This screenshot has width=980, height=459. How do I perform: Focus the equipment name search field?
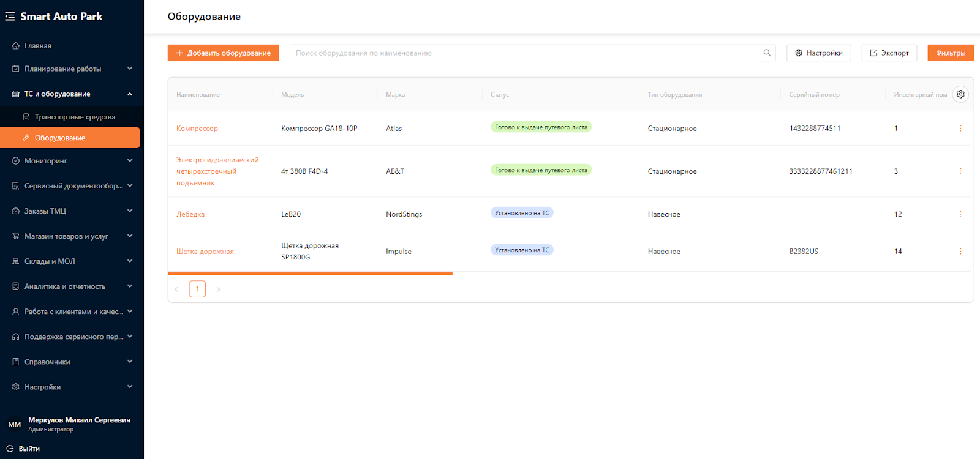tap(524, 53)
